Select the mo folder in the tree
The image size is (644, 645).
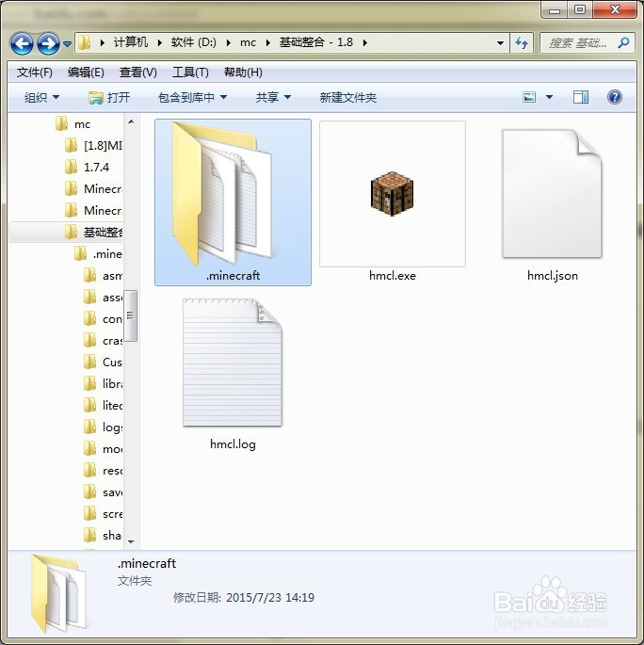pos(104,448)
